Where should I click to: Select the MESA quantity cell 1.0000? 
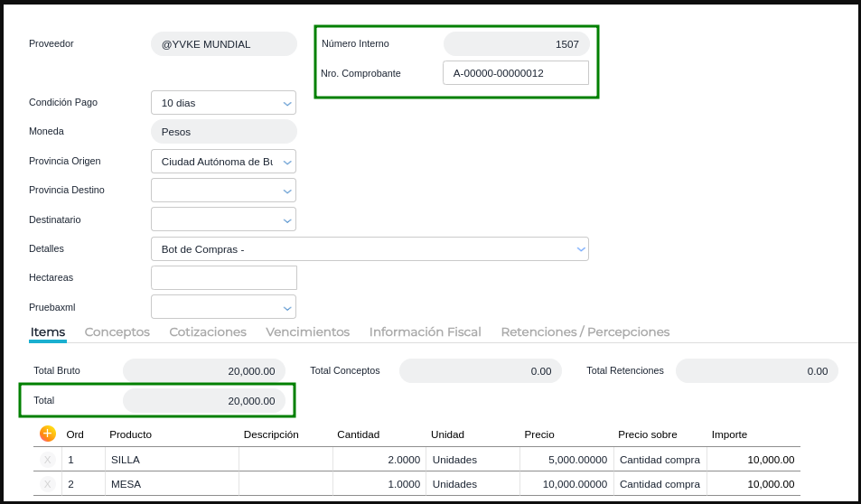(379, 484)
